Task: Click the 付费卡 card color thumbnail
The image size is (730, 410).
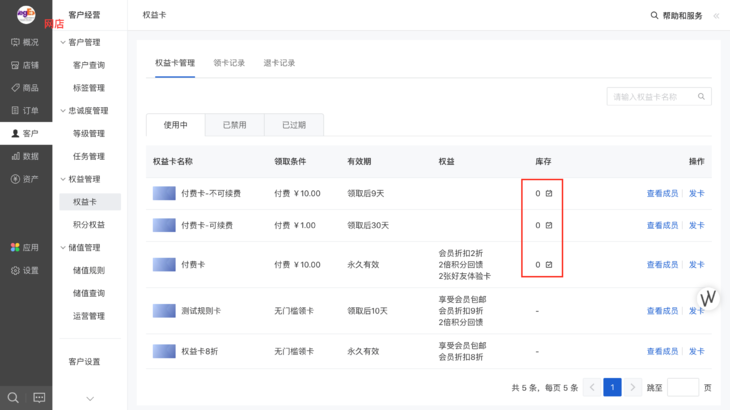Action: click(x=164, y=265)
